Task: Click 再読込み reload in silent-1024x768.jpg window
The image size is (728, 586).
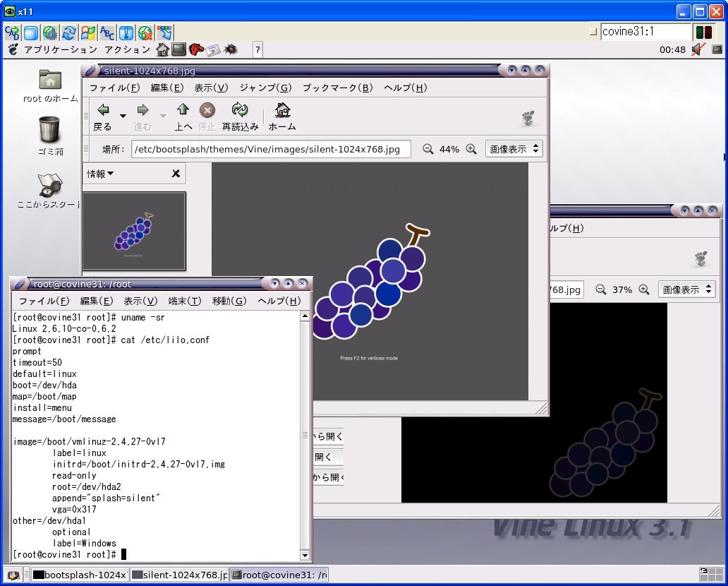Action: (x=240, y=117)
